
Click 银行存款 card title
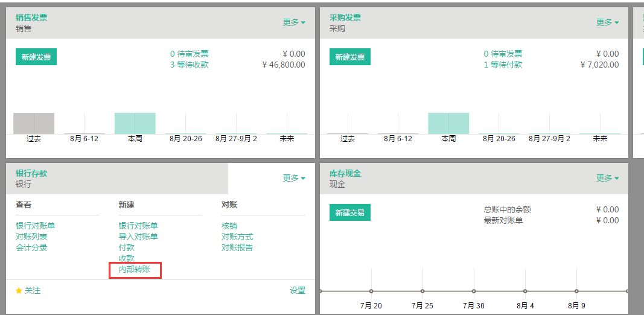[x=31, y=173]
